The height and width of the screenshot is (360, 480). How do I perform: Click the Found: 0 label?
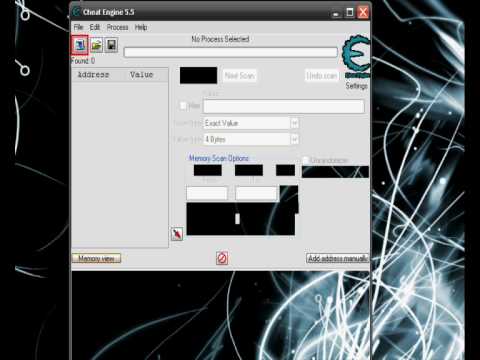click(83, 61)
